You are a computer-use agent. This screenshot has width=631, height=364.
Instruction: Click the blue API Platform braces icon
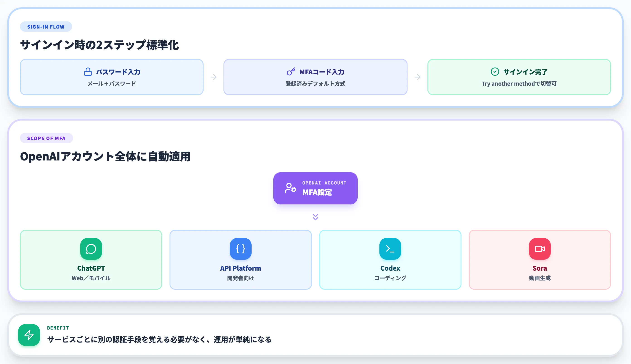[240, 249]
